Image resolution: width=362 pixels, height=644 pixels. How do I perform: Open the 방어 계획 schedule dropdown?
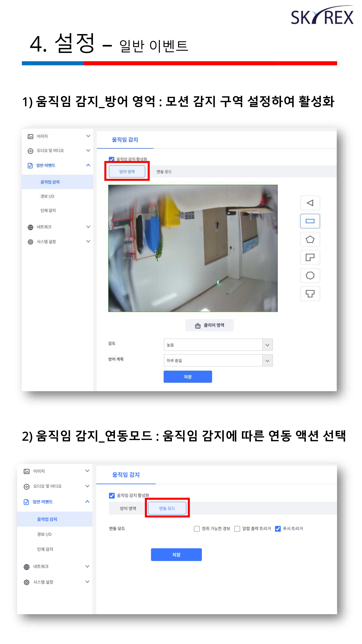tap(218, 360)
